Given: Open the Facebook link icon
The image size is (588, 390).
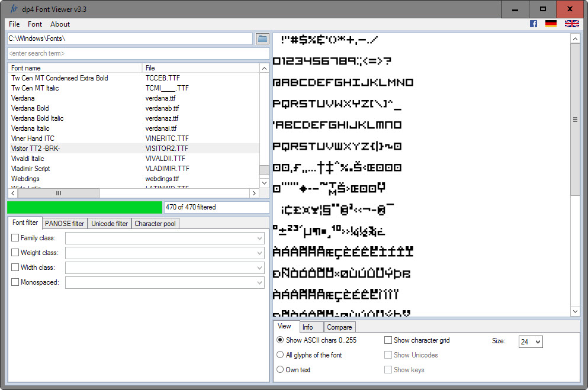Looking at the screenshot, I should coord(534,24).
